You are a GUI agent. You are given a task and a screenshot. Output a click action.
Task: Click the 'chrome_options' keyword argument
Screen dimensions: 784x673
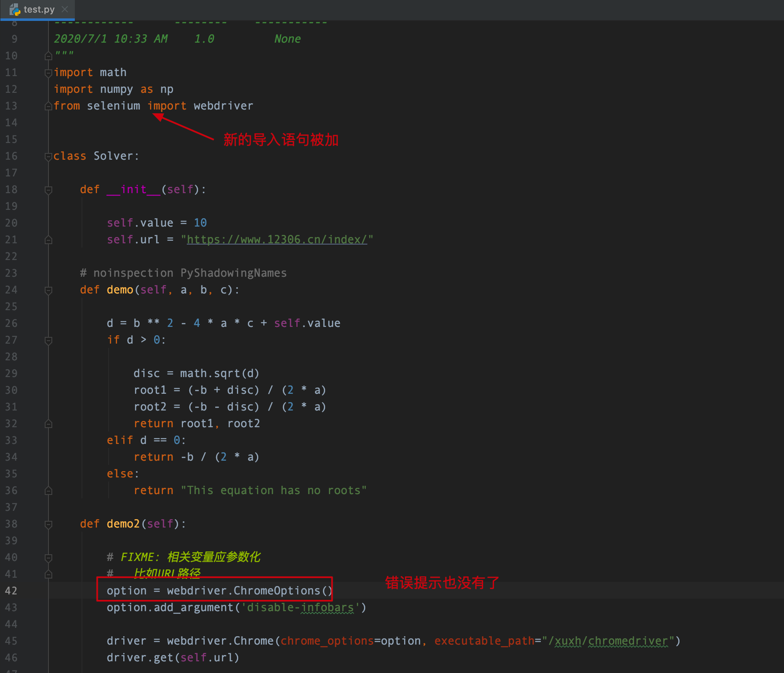pyautogui.click(x=327, y=641)
